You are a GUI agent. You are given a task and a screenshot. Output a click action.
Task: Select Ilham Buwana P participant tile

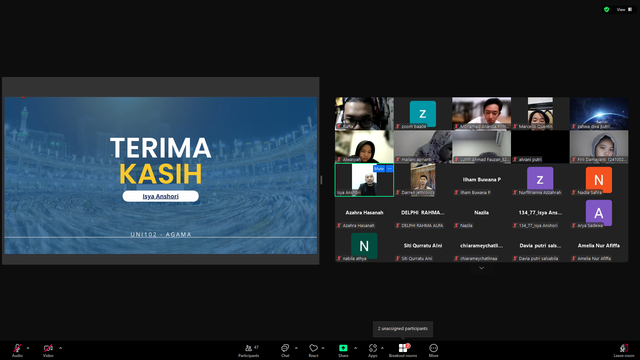482,180
